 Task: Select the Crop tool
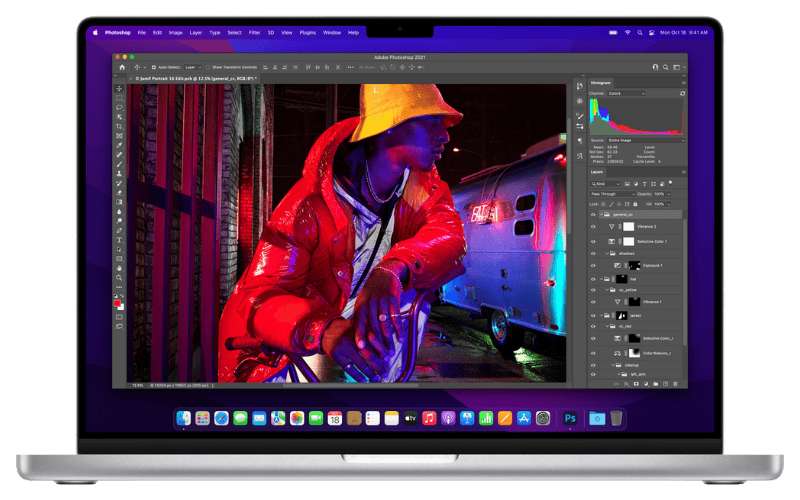(119, 127)
